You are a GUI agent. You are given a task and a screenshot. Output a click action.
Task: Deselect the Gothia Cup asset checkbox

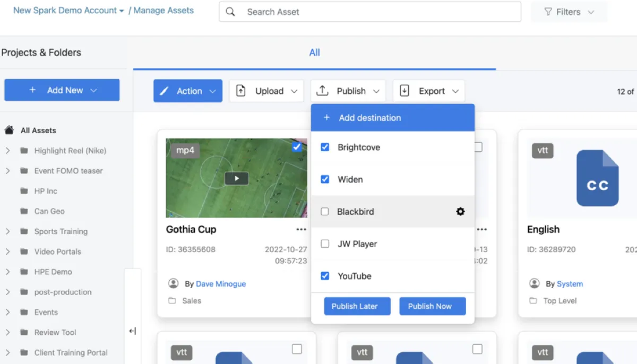pyautogui.click(x=297, y=147)
